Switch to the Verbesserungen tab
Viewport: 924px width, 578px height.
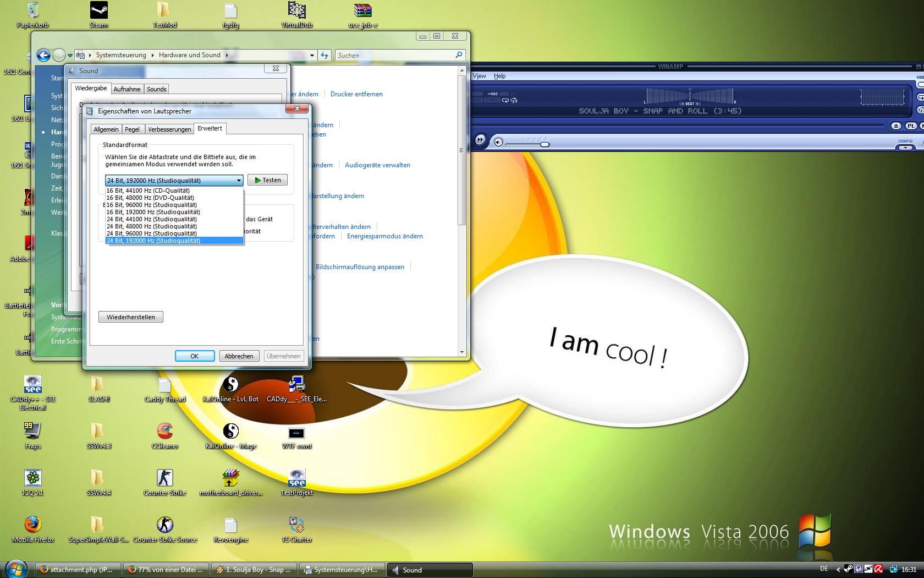tap(169, 129)
